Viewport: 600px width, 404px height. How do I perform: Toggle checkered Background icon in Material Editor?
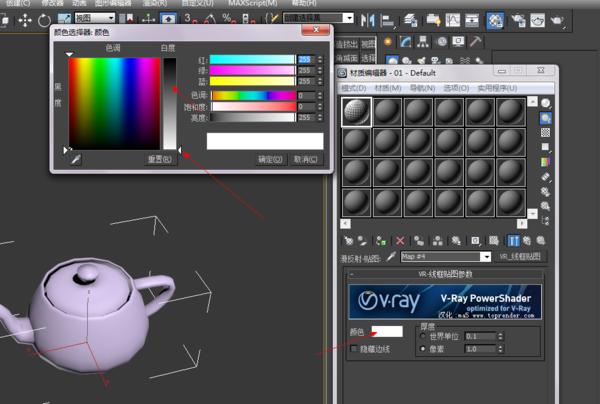(x=546, y=132)
